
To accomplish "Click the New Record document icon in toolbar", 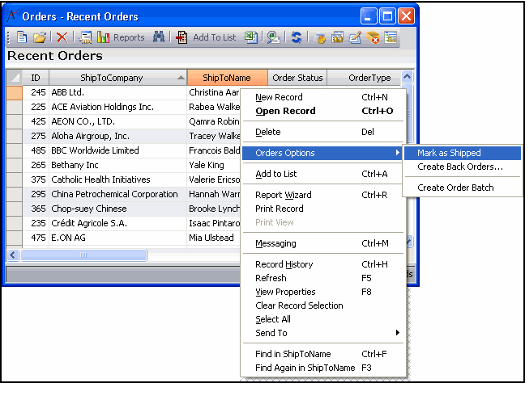I will click(x=22, y=37).
